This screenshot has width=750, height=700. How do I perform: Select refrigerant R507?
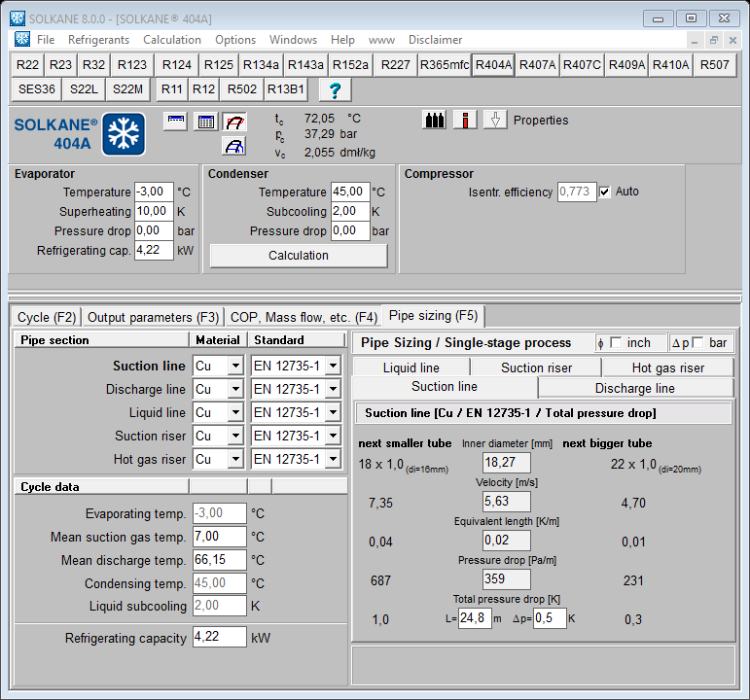point(715,65)
